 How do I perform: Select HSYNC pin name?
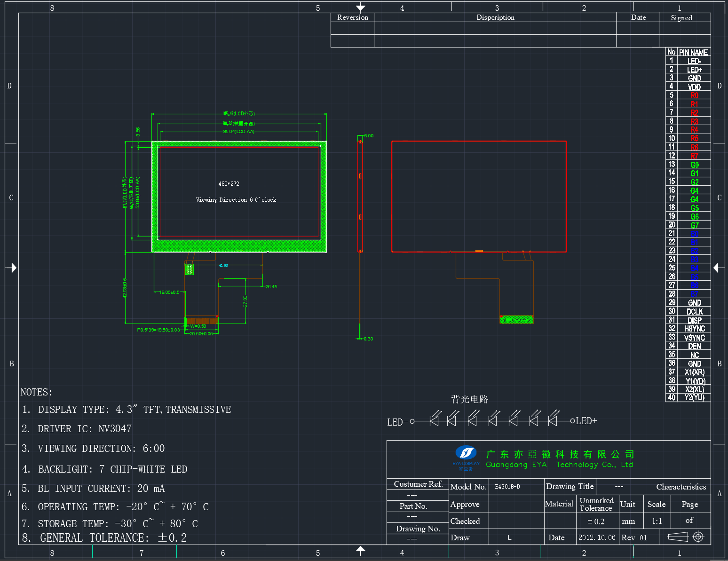pos(694,329)
